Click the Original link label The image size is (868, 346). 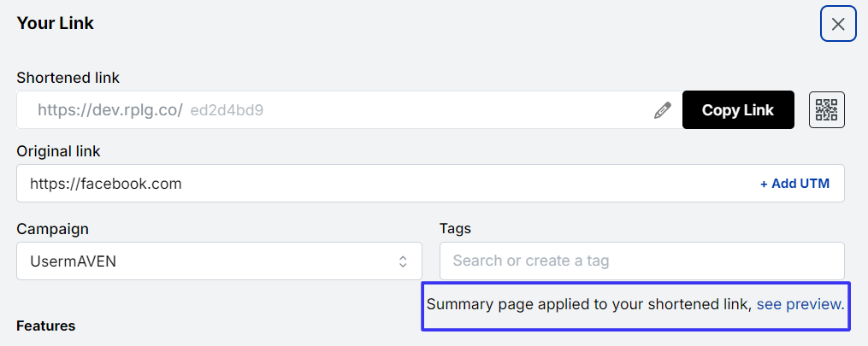(x=59, y=151)
